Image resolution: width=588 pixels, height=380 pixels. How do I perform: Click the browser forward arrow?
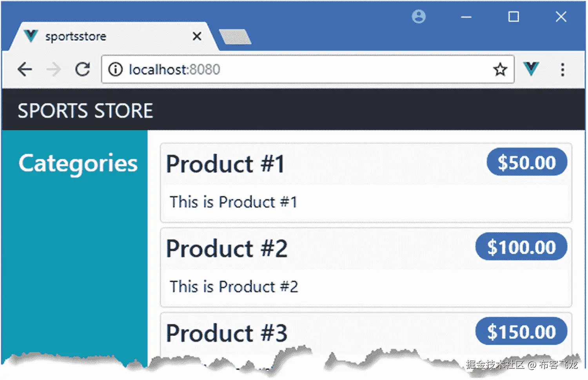54,69
